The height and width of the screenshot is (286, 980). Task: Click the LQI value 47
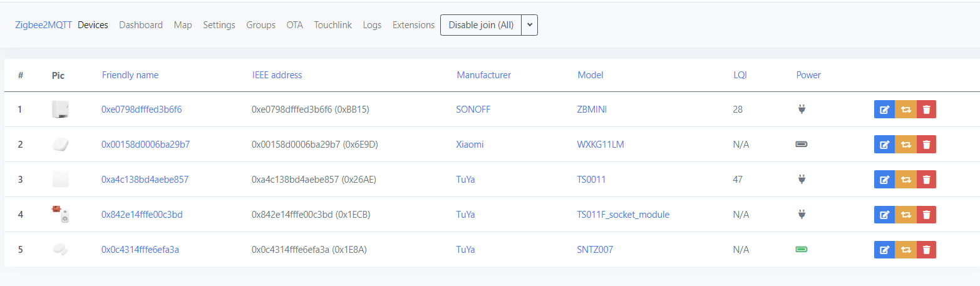click(x=738, y=180)
